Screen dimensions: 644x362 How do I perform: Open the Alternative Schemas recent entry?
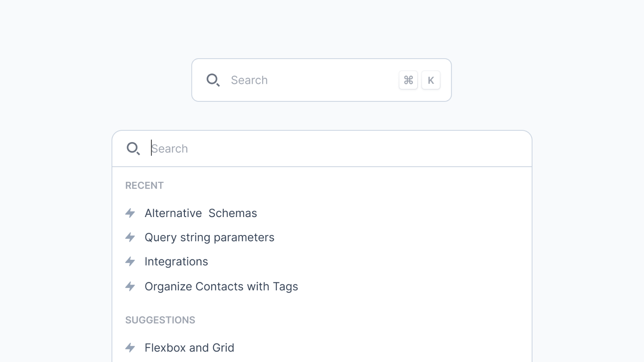point(201,213)
